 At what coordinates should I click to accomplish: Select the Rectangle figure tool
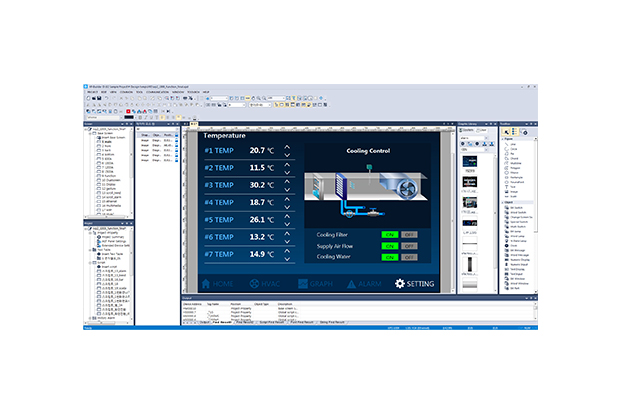[x=516, y=177]
